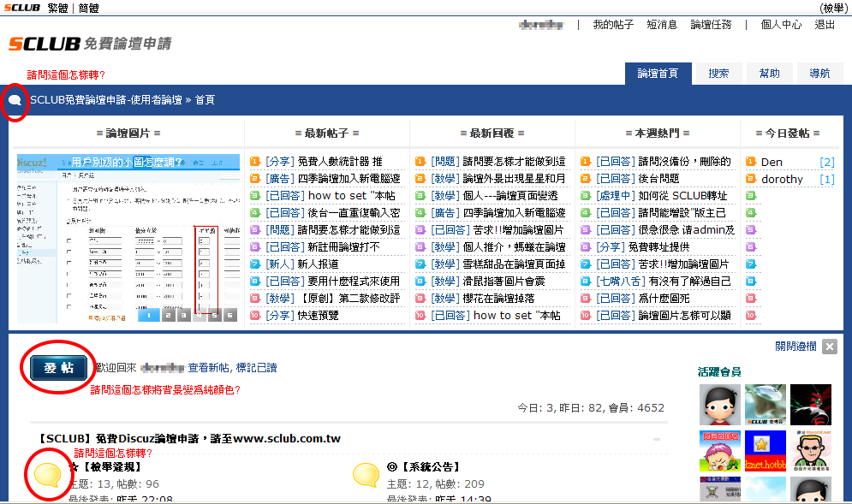Switch language to 繁體

click(x=57, y=9)
